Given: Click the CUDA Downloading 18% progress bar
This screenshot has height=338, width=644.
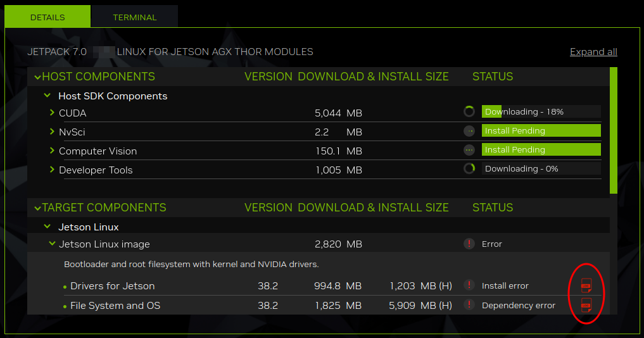Looking at the screenshot, I should (x=541, y=112).
